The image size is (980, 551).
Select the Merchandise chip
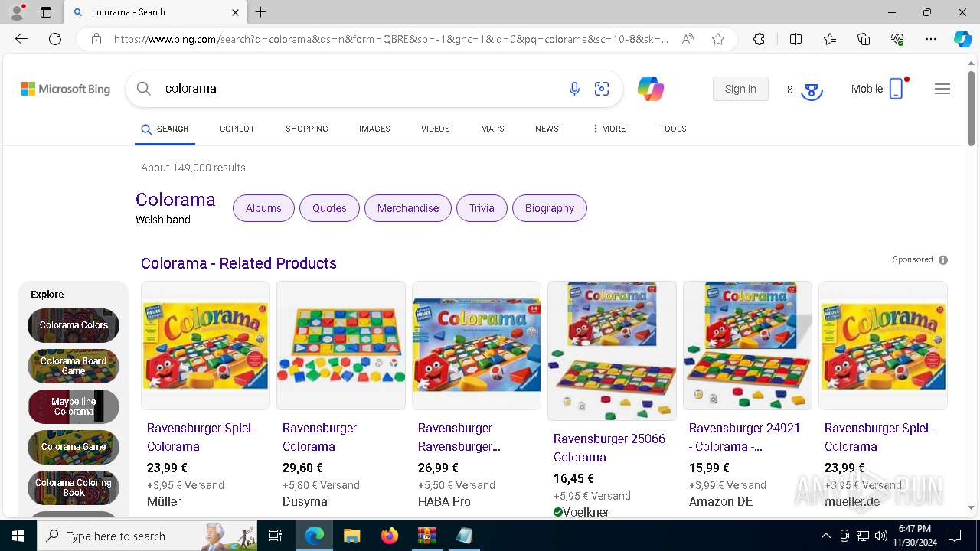pyautogui.click(x=408, y=208)
